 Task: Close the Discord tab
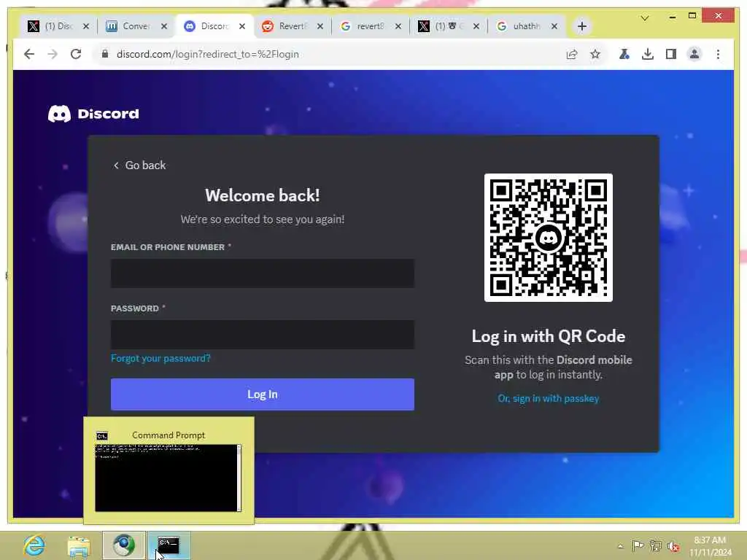(x=242, y=26)
